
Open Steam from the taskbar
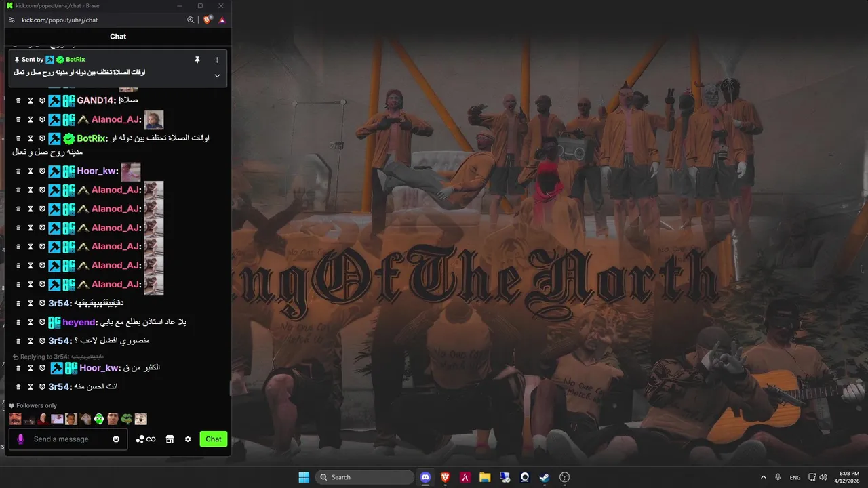pos(545,477)
